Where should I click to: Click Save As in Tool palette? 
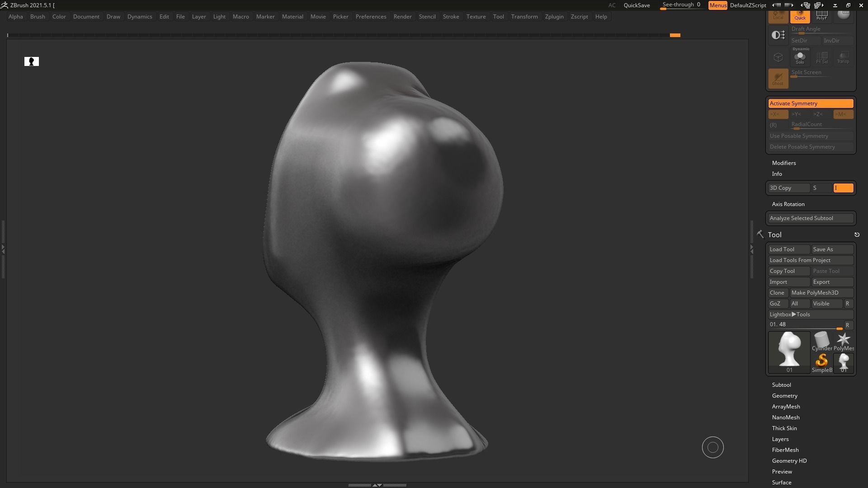coord(832,249)
